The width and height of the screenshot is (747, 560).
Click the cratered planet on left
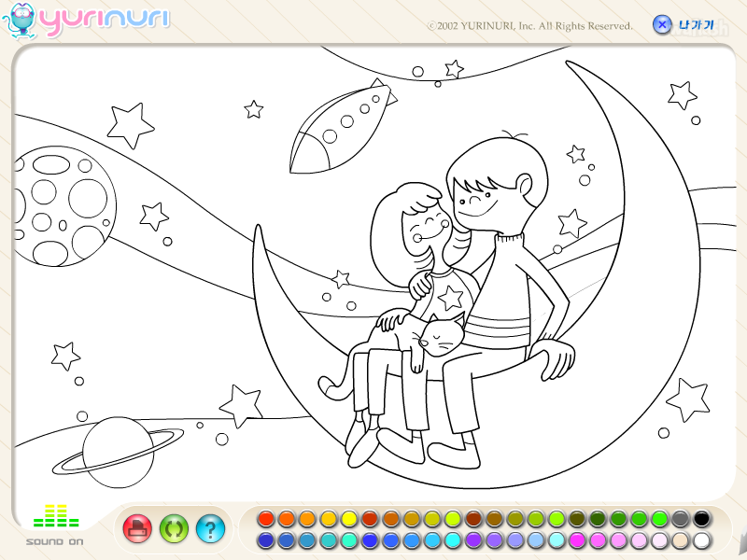pos(64,206)
